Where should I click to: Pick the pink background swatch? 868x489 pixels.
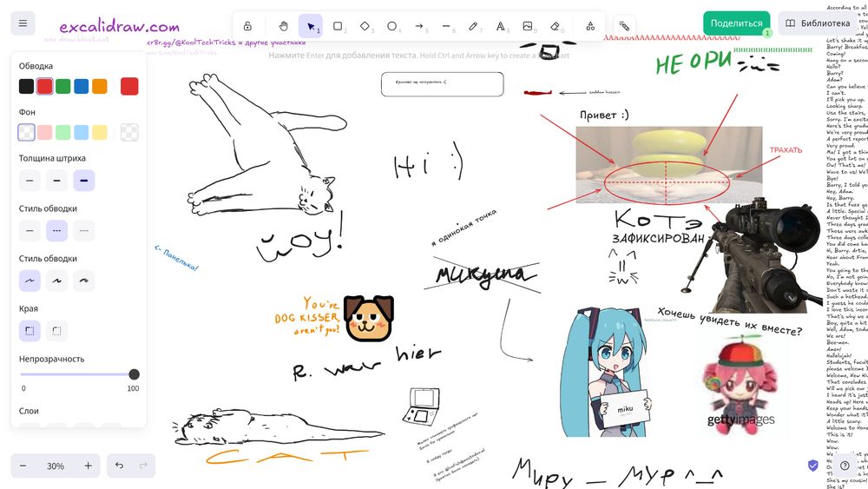(x=44, y=132)
